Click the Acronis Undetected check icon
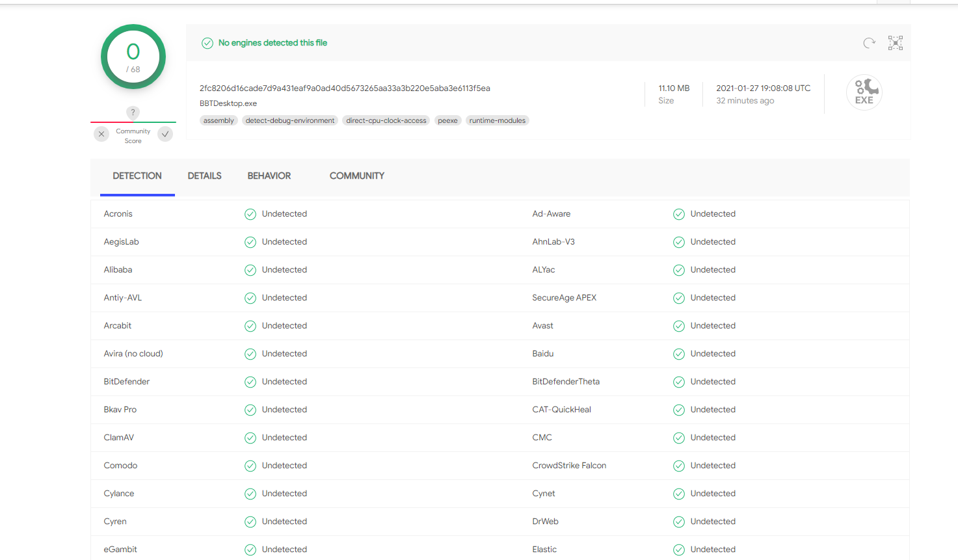 click(x=250, y=214)
